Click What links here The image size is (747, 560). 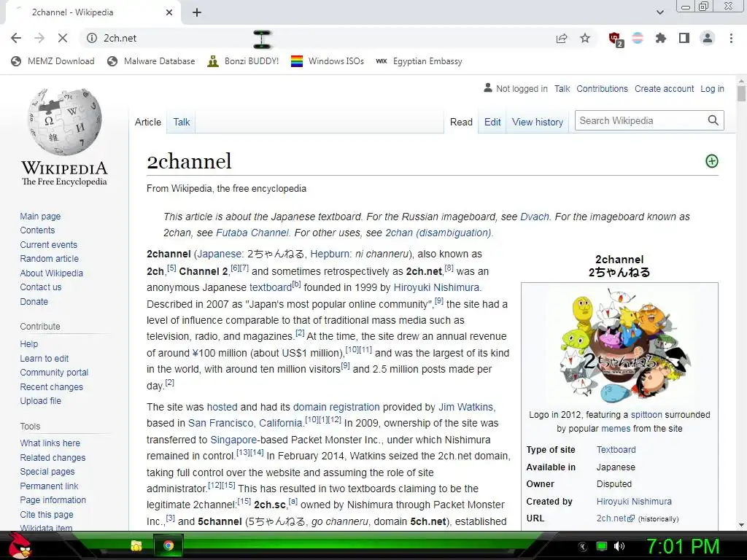[50, 443]
